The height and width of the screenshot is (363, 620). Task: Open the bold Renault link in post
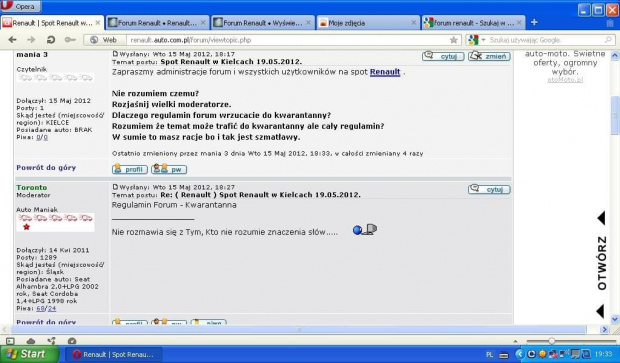385,72
